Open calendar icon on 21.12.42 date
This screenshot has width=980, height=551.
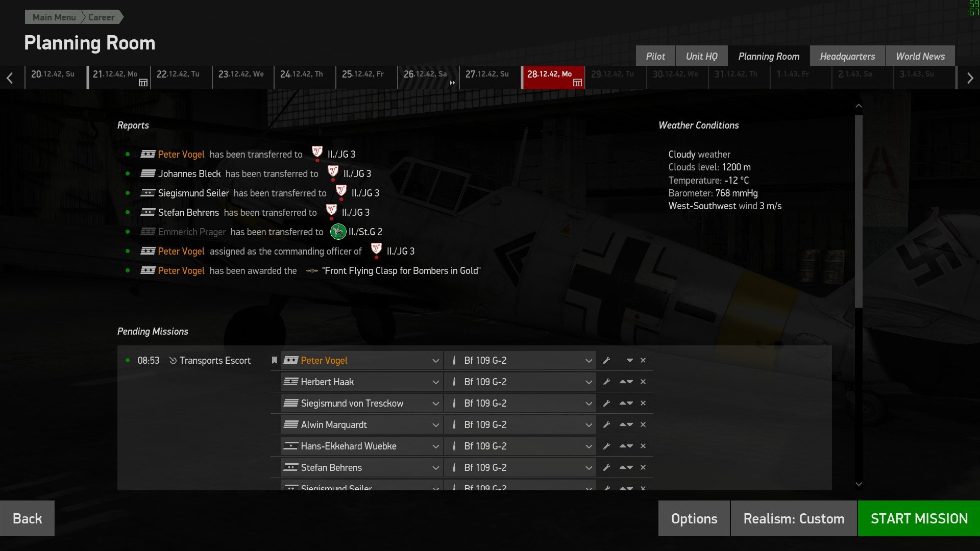(143, 83)
